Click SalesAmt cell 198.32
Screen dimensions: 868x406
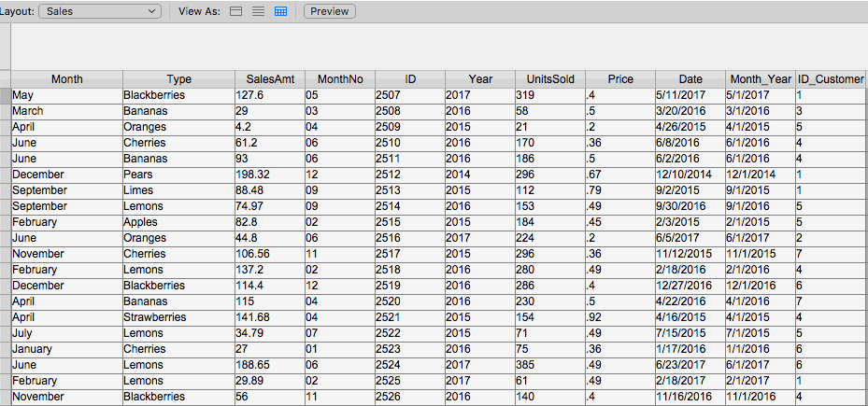[270, 175]
